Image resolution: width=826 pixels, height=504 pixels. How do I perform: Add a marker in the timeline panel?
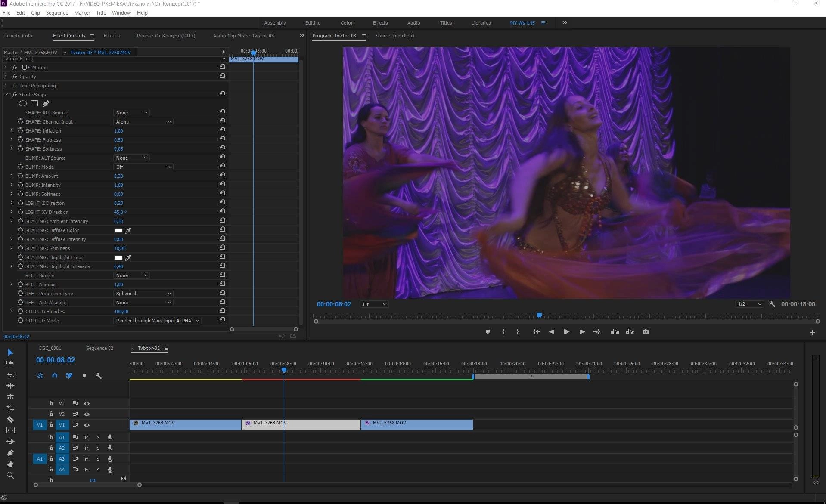click(84, 376)
